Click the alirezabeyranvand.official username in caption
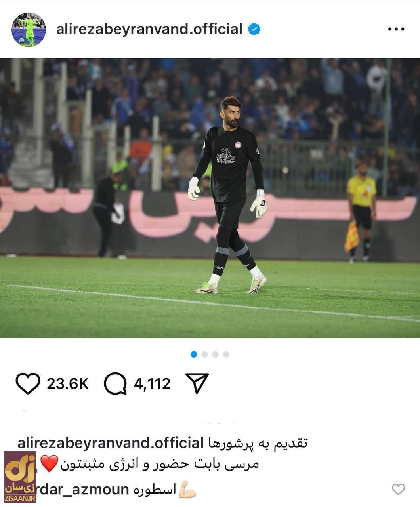 111,442
